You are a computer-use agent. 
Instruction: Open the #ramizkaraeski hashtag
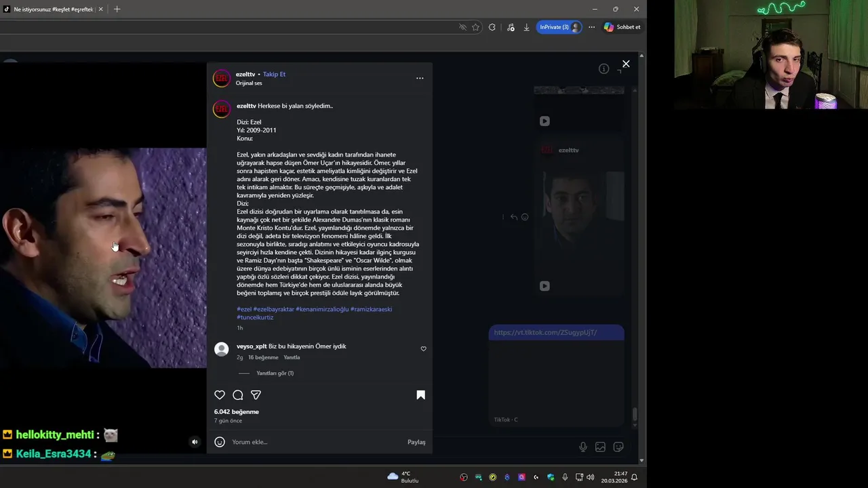[371, 309]
